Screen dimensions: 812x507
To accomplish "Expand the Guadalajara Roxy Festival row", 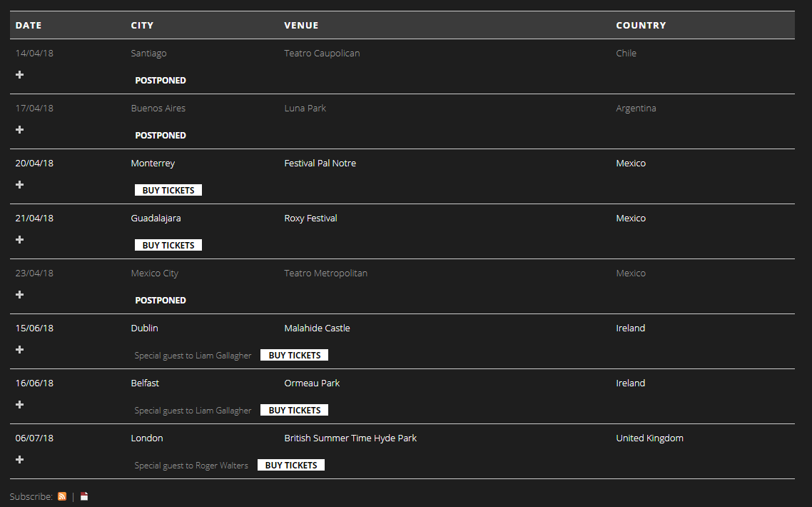I will [x=20, y=239].
